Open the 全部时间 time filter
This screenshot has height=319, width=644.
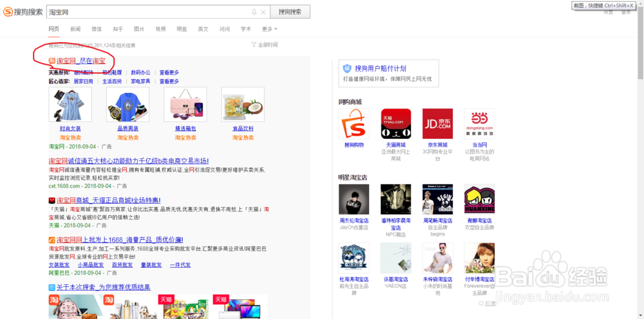265,44
